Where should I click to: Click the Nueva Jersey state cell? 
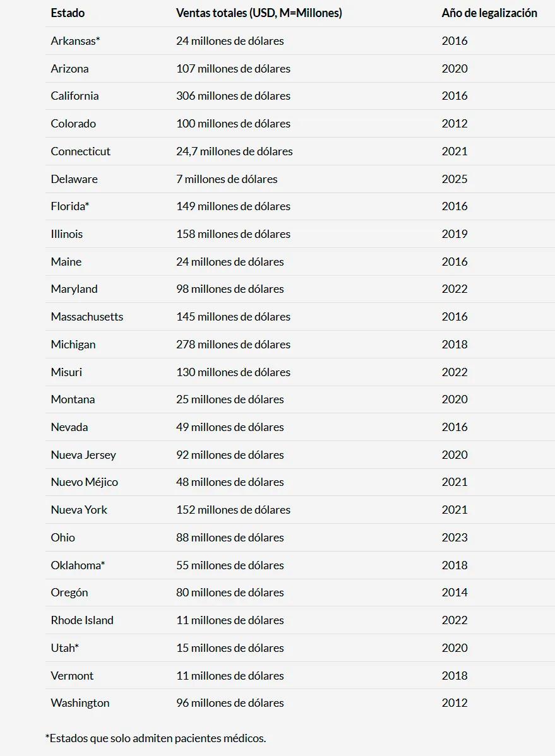pyautogui.click(x=83, y=455)
